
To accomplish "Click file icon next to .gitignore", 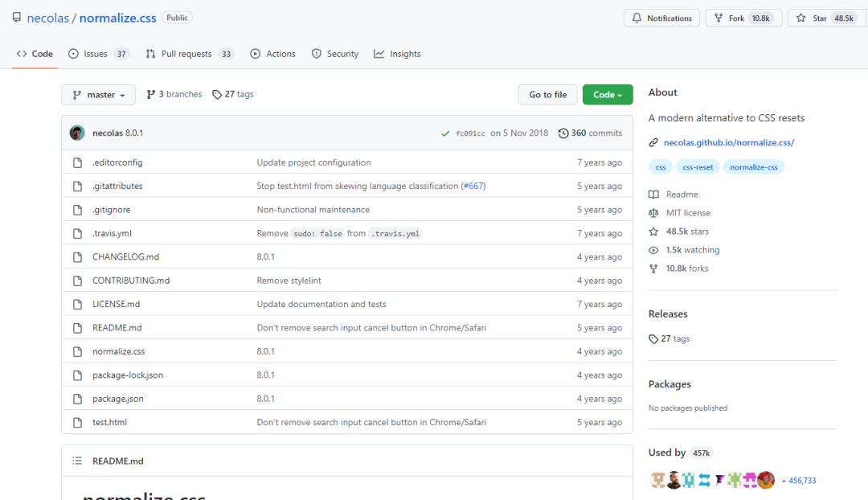I will 77,210.
